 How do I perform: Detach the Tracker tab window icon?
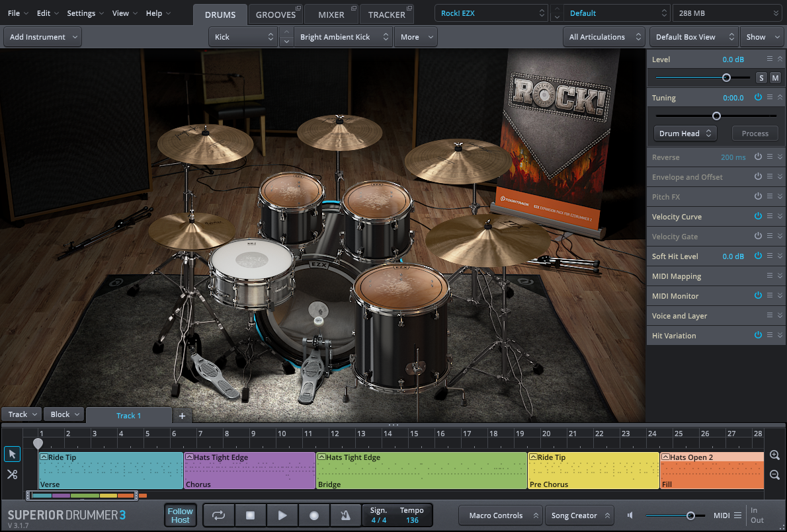(x=409, y=8)
